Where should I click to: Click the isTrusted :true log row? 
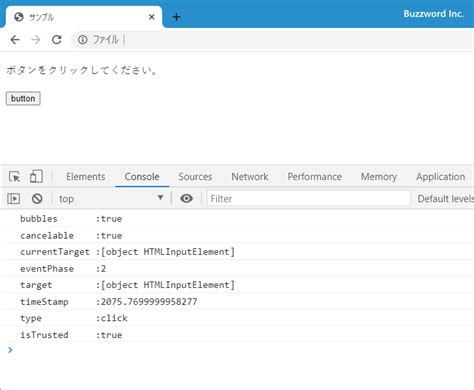coord(237,335)
